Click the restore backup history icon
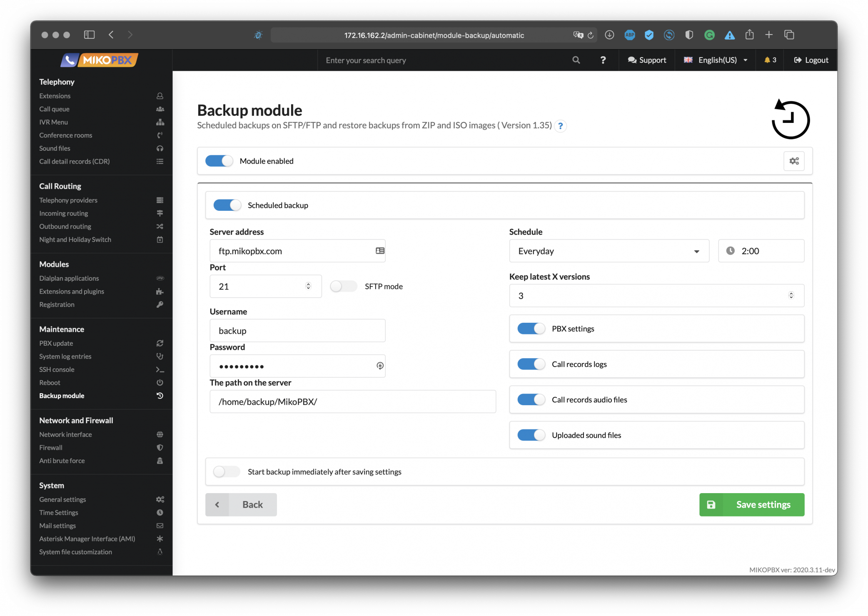 (x=790, y=120)
